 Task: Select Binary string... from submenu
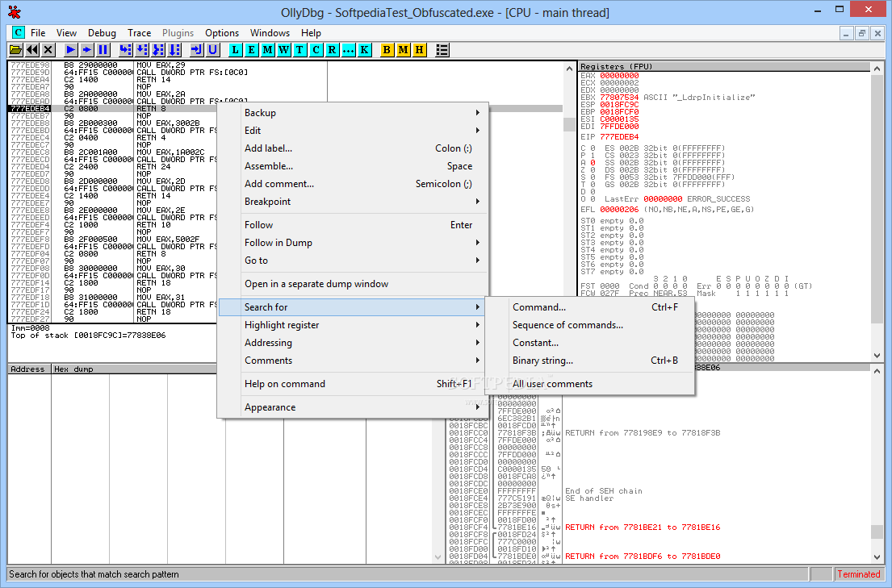coord(542,361)
